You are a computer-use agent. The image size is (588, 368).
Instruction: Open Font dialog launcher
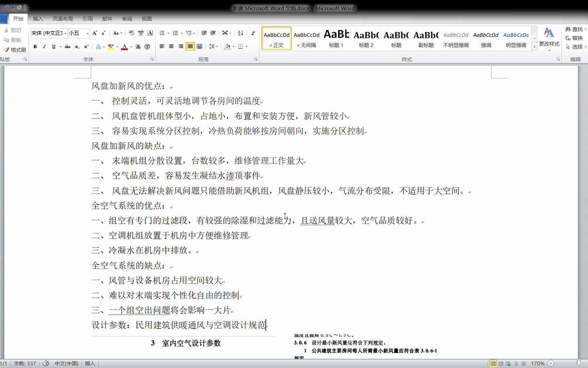(152, 59)
